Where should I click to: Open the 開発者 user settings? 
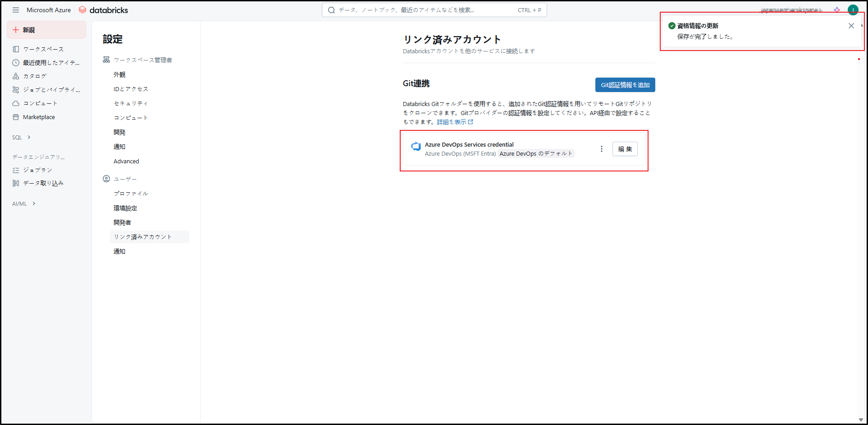point(122,222)
